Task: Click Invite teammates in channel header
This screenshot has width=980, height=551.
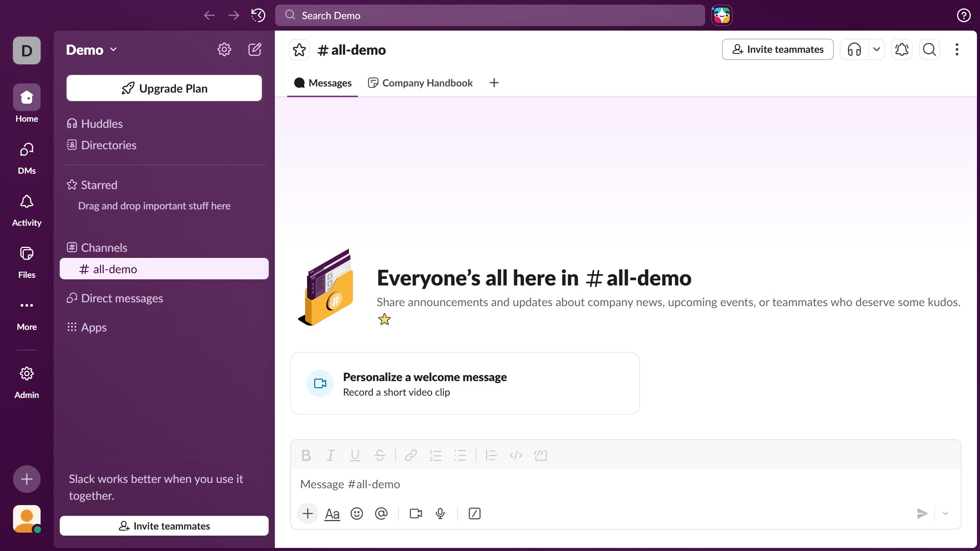Action: (777, 49)
